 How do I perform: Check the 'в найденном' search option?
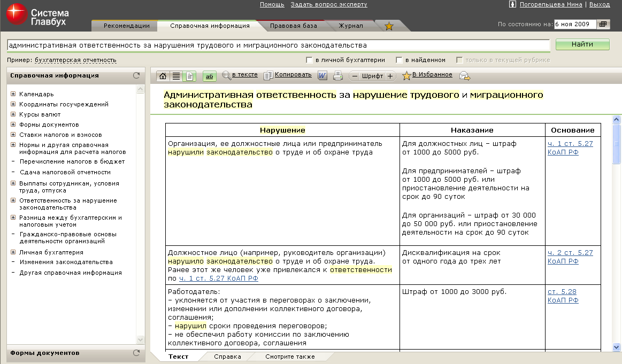399,60
